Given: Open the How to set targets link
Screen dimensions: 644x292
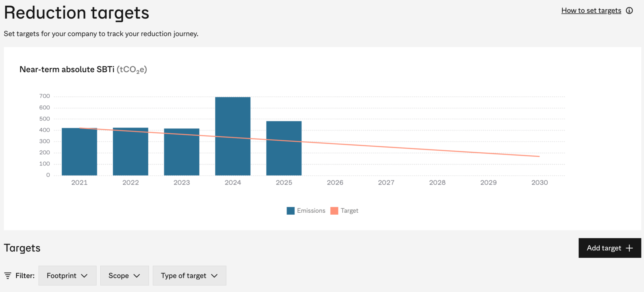Looking at the screenshot, I should 591,10.
